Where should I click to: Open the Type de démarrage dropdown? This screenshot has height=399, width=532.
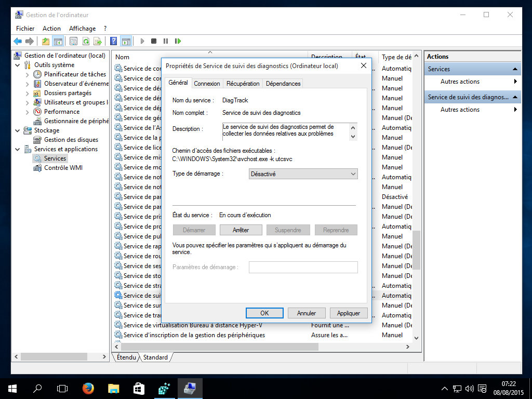(x=303, y=174)
